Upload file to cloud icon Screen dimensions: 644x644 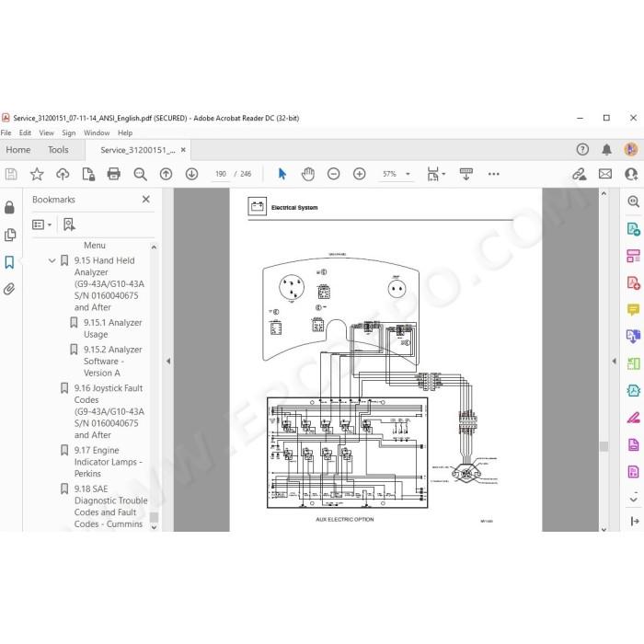[63, 174]
